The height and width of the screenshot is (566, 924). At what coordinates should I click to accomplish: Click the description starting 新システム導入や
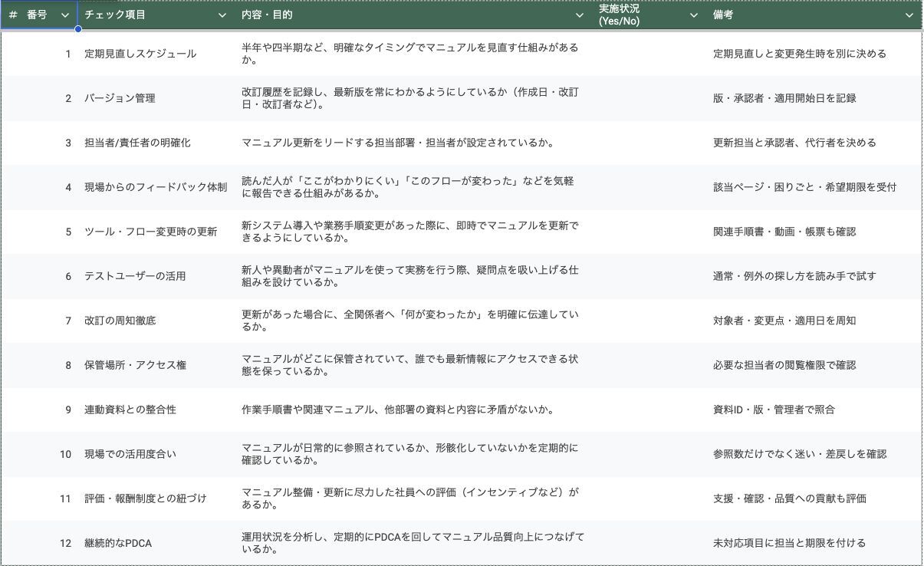click(x=410, y=232)
